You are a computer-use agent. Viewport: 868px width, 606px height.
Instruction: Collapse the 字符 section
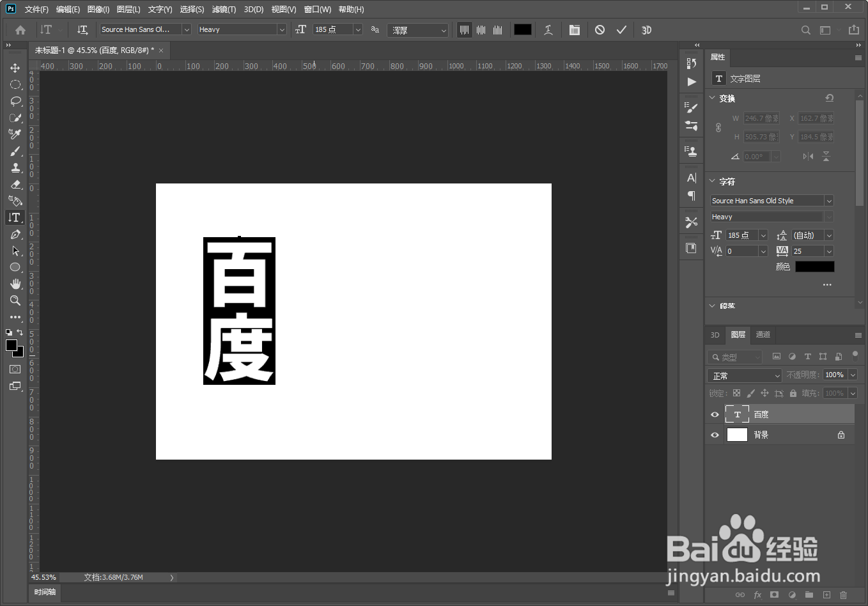point(713,181)
